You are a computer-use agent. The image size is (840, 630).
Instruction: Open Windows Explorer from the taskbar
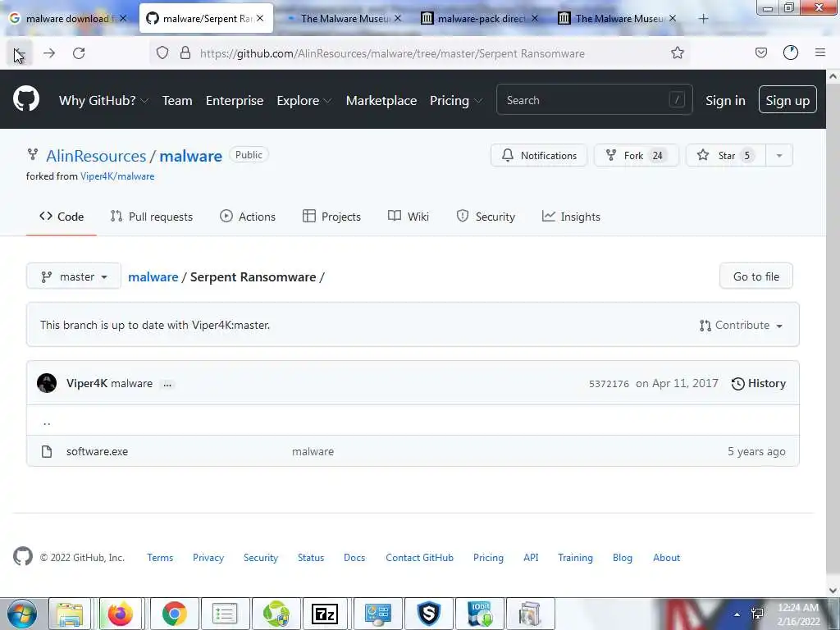(70, 614)
